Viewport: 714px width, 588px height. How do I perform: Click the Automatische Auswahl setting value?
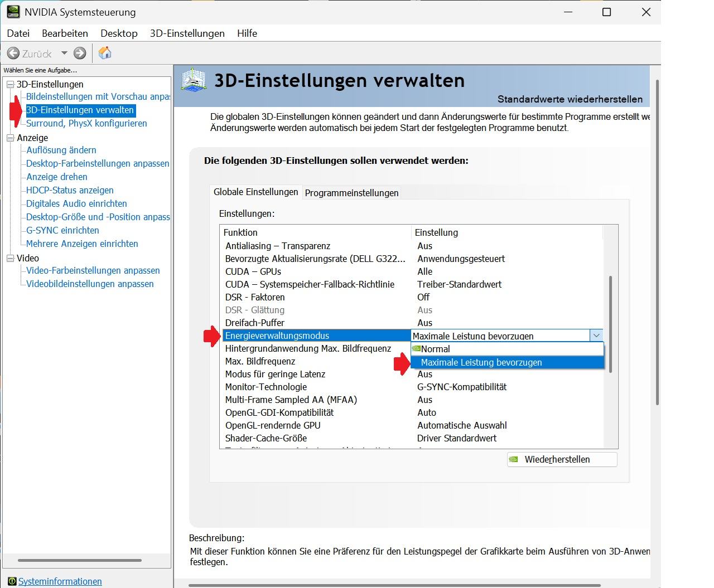pyautogui.click(x=462, y=425)
